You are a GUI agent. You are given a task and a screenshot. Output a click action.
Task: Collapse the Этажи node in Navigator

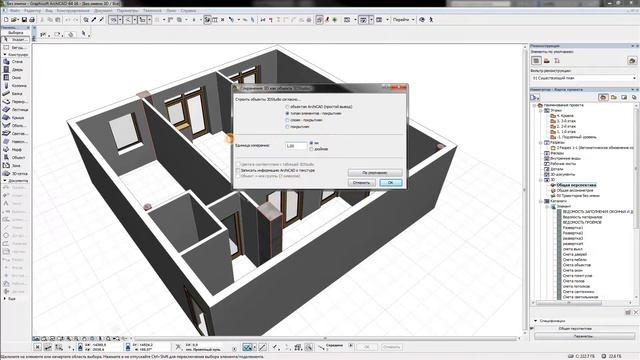[x=541, y=110]
